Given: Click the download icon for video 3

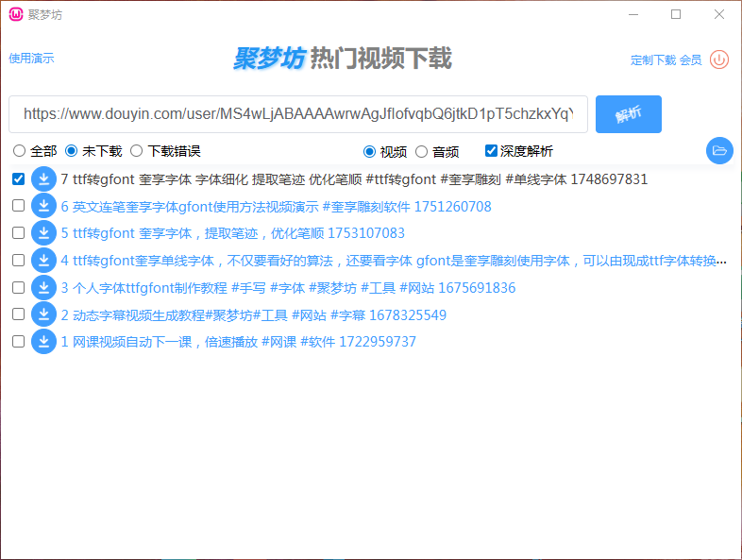Looking at the screenshot, I should point(43,287).
